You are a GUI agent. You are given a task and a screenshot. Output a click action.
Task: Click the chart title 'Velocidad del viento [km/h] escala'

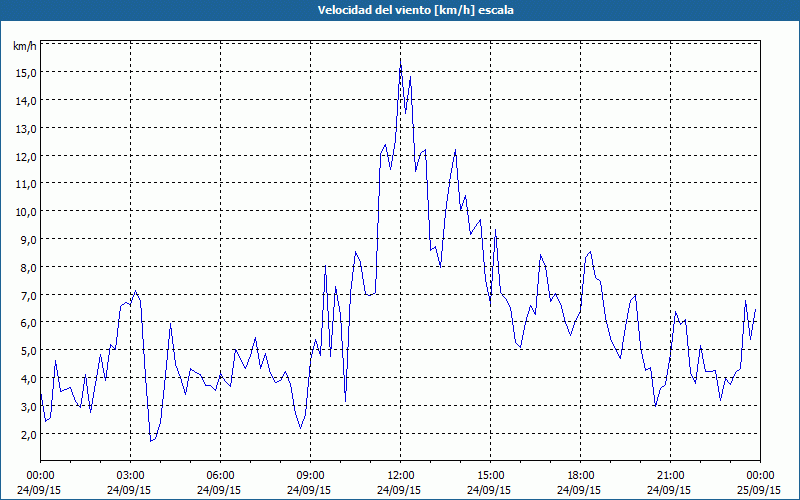click(x=415, y=10)
